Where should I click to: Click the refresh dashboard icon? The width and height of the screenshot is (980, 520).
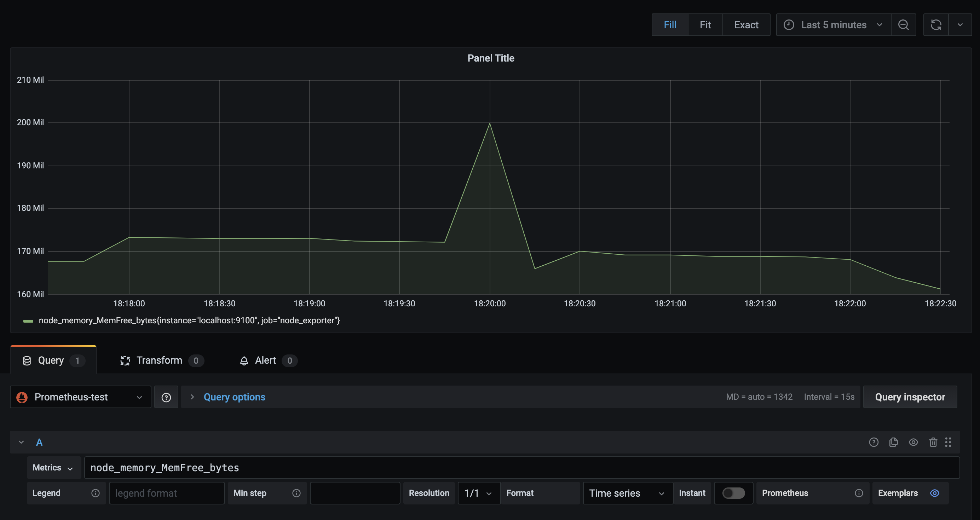(x=935, y=25)
